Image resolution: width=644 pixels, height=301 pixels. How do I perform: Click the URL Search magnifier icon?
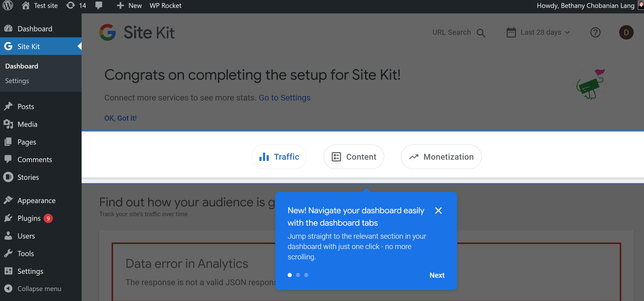tap(481, 33)
